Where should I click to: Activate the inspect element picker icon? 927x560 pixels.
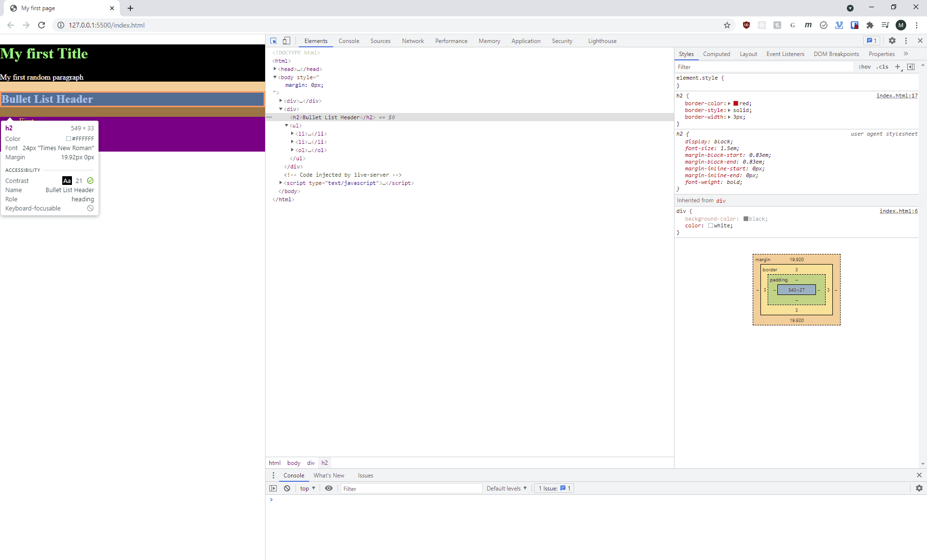pyautogui.click(x=274, y=41)
